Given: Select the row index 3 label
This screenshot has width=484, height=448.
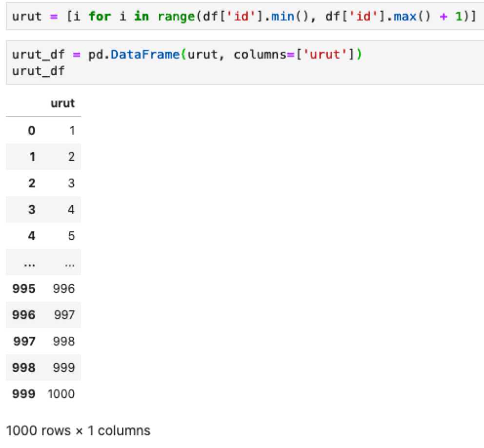Looking at the screenshot, I should point(32,209).
